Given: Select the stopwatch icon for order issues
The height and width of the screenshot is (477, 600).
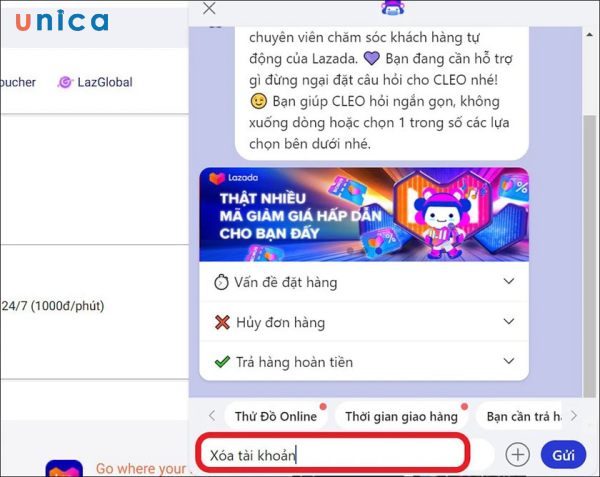Looking at the screenshot, I should tap(221, 282).
